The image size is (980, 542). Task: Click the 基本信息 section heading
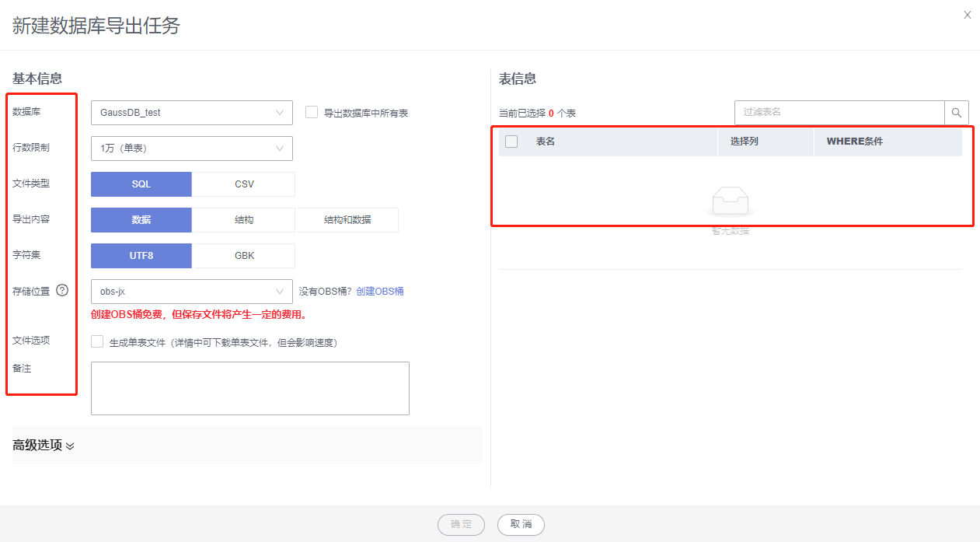point(37,79)
